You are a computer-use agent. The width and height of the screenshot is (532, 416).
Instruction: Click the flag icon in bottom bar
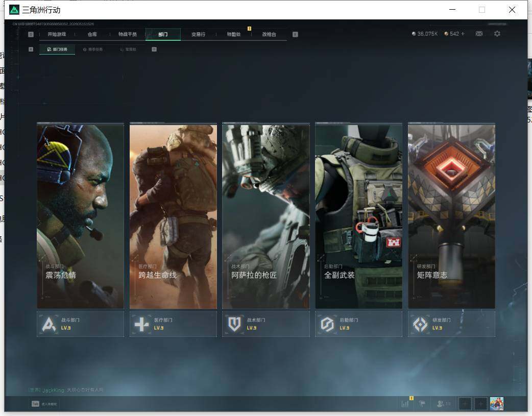tap(422, 404)
